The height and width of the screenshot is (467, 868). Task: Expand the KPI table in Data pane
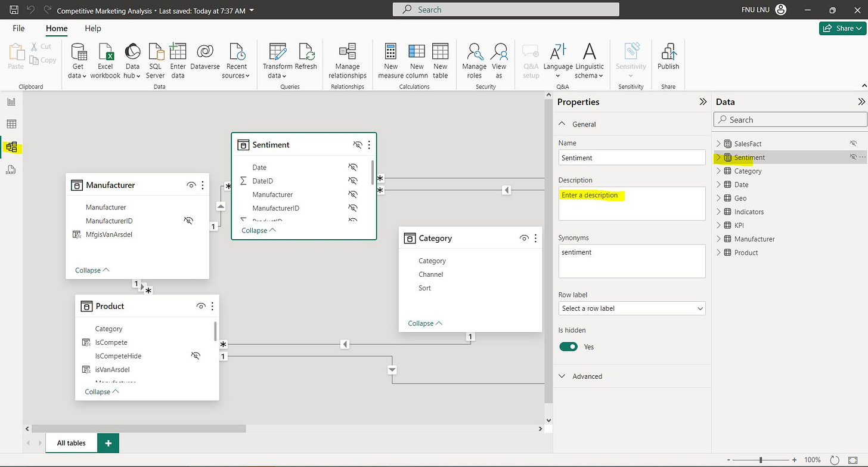click(718, 225)
